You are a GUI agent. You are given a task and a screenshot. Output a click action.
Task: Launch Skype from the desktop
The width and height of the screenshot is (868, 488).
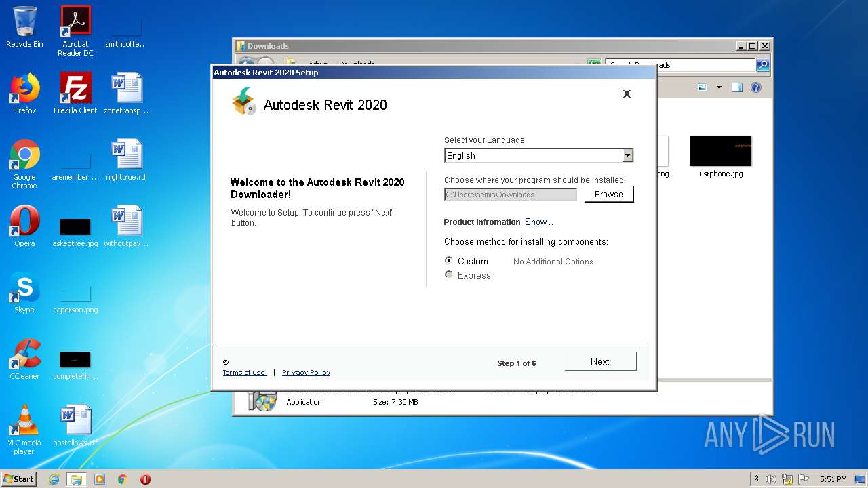tap(24, 293)
